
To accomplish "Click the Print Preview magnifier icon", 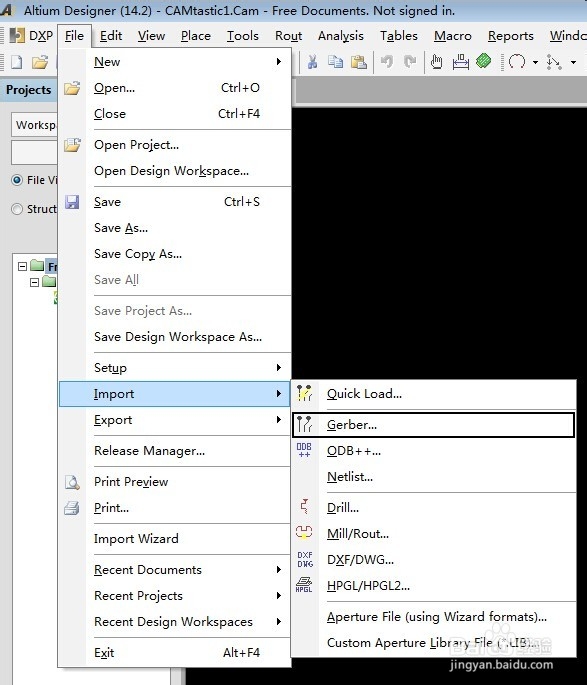I will point(72,482).
